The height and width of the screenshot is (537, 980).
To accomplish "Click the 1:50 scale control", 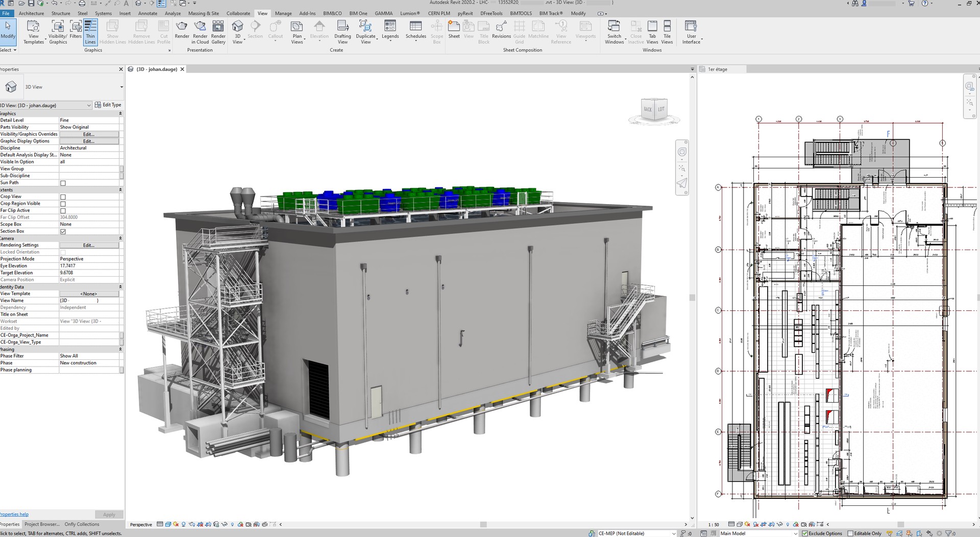I will [713, 524].
